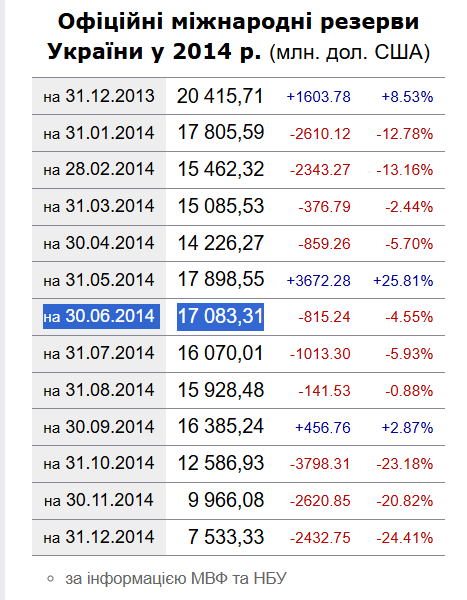Click the value 16 385,24
467x600 pixels.
(x=220, y=426)
